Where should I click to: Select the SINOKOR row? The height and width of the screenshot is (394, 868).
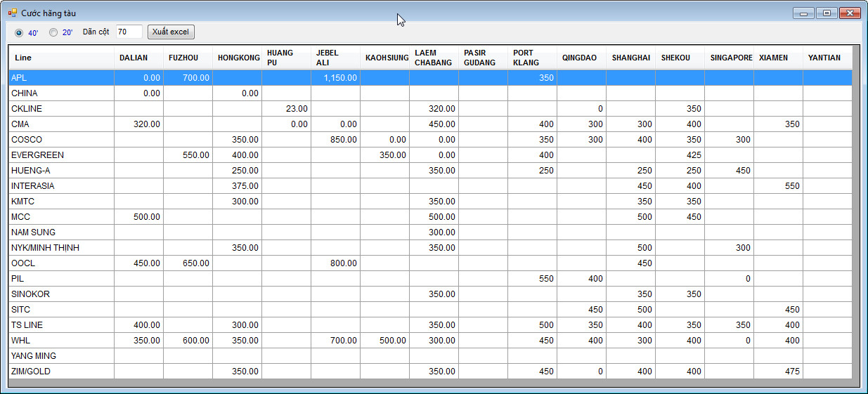[x=430, y=294]
